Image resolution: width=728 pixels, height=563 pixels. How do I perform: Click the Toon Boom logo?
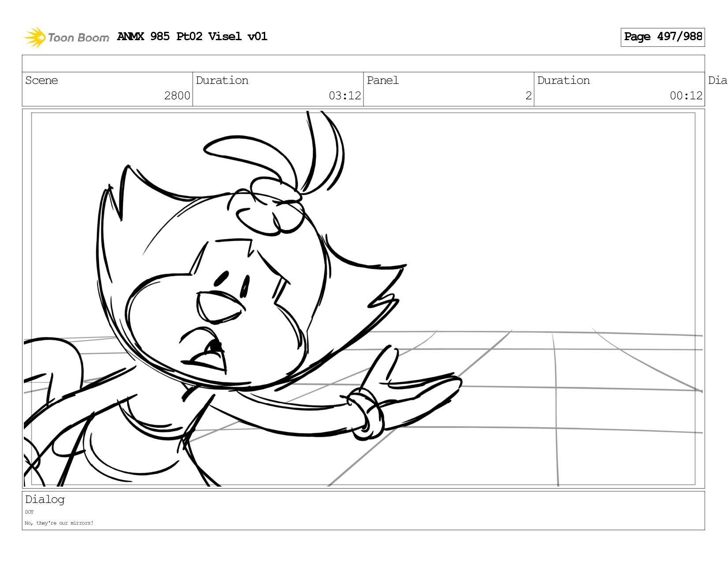coord(66,37)
